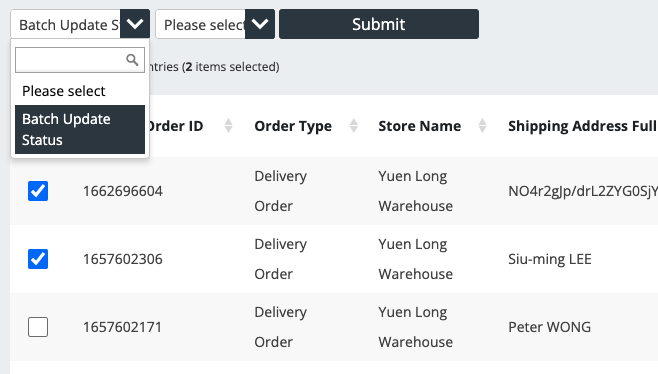This screenshot has height=374, width=658.
Task: Uncheck order 1657602306 checkbox
Action: click(x=38, y=259)
